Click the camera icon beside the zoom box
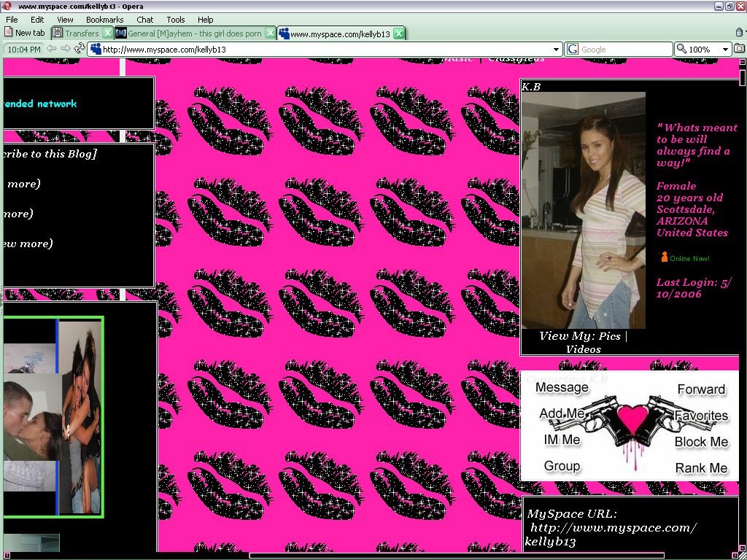 coord(740,49)
